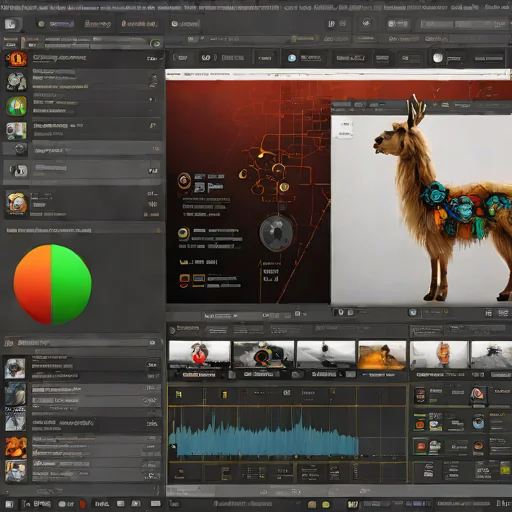
Task: Click the red oval icon in bottom bar
Action: [82, 504]
